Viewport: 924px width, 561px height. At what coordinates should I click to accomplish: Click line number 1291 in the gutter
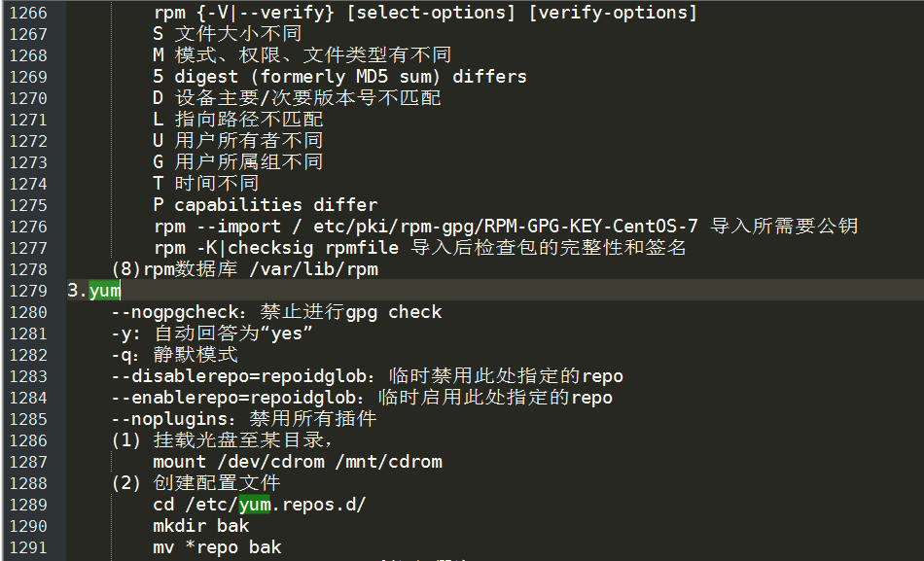pos(28,547)
